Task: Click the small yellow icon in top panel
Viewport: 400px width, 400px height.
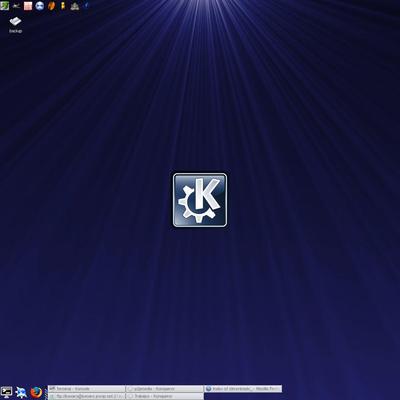Action: 63,6
